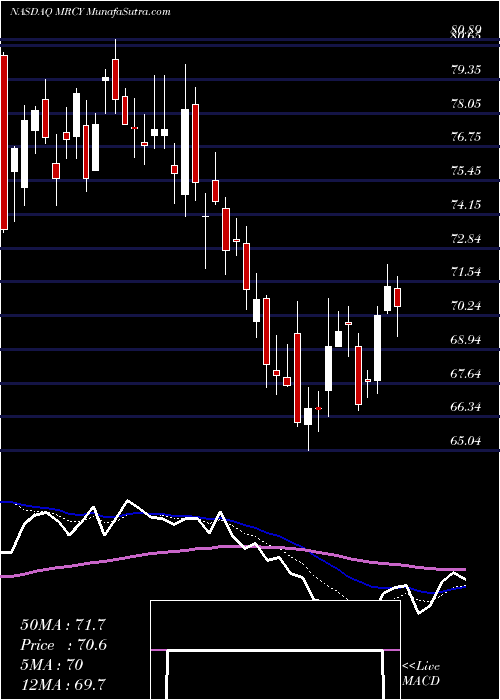
Task: Click the 79.35 price axis label
Action: 466,70
